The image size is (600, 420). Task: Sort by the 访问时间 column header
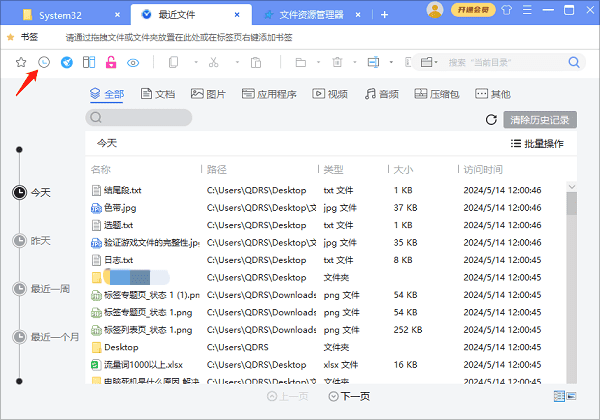point(483,169)
